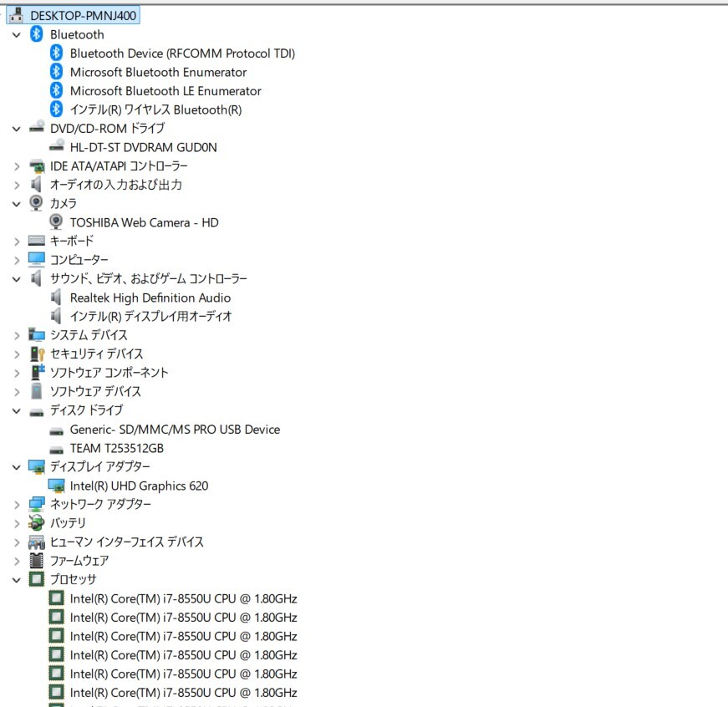This screenshot has height=707, width=728.
Task: Click the IDE ATA/ATAPI controller icon
Action: [x=37, y=165]
